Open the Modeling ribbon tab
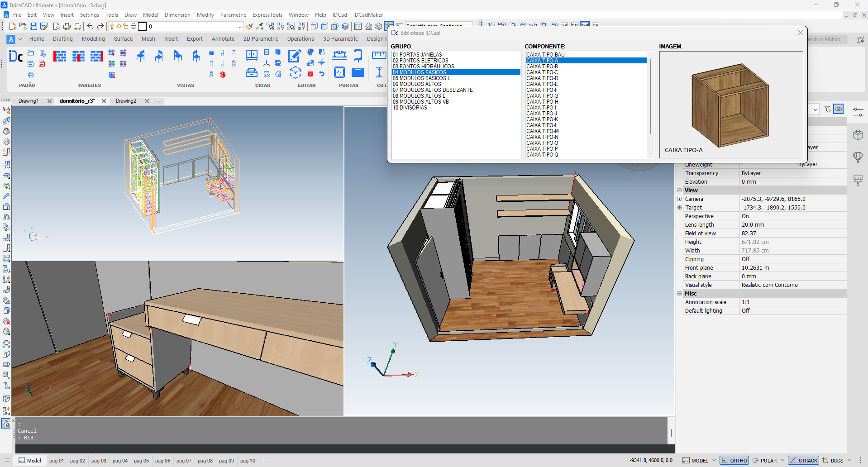This screenshot has width=868, height=467. click(93, 39)
